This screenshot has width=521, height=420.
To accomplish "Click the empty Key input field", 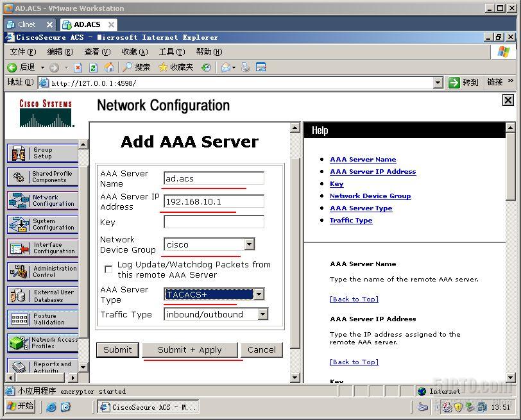I will [x=214, y=222].
